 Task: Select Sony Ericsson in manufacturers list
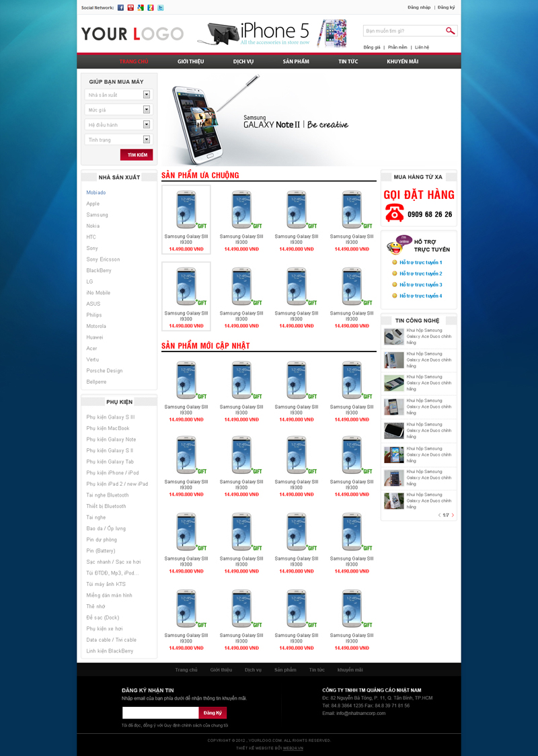click(103, 259)
